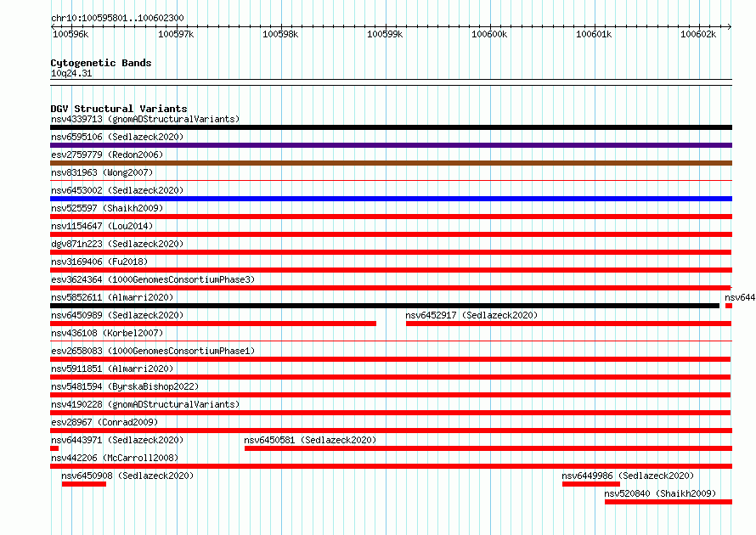Click the red nsv6449986 variant bar
Image resolution: width=756 pixels, height=535 pixels.
[591, 484]
